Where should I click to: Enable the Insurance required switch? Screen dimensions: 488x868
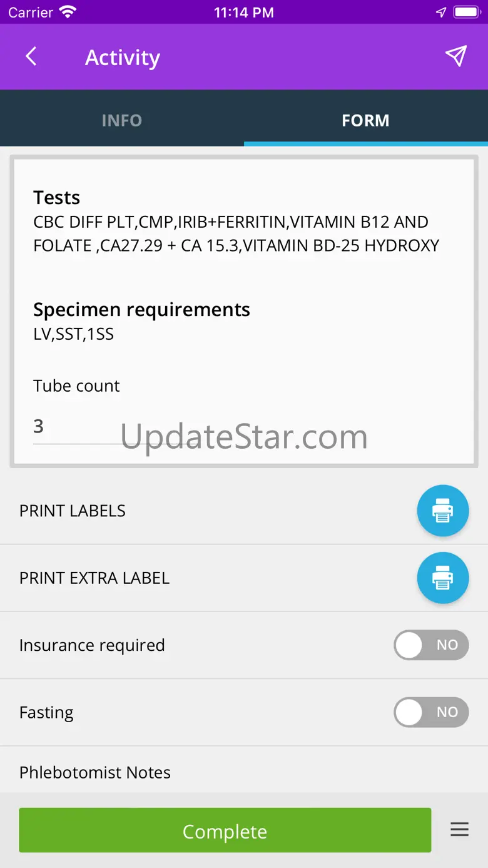pyautogui.click(x=430, y=645)
